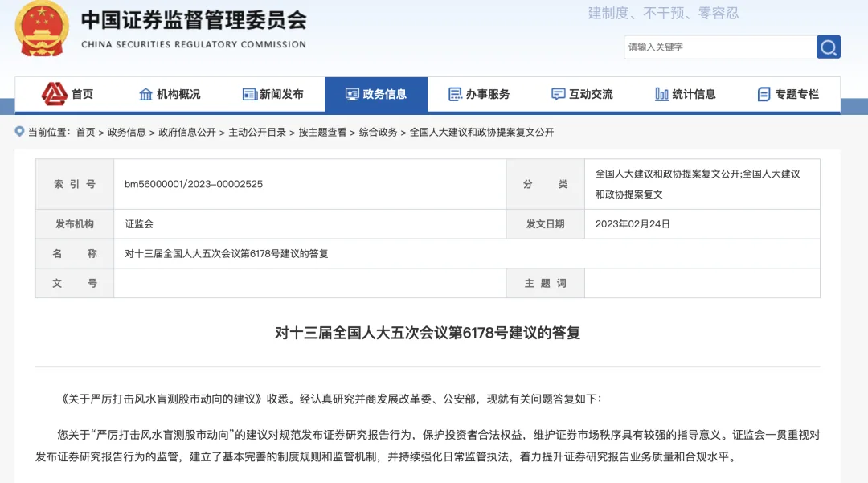The width and height of the screenshot is (868, 483).
Task: Click the slogan 建制度、不干预、零容忍
Action: pos(663,14)
